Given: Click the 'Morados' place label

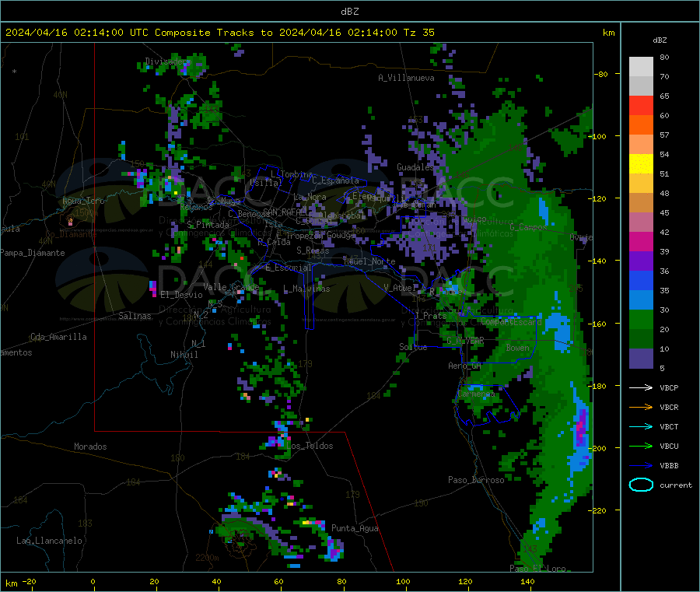Looking at the screenshot, I should [90, 447].
